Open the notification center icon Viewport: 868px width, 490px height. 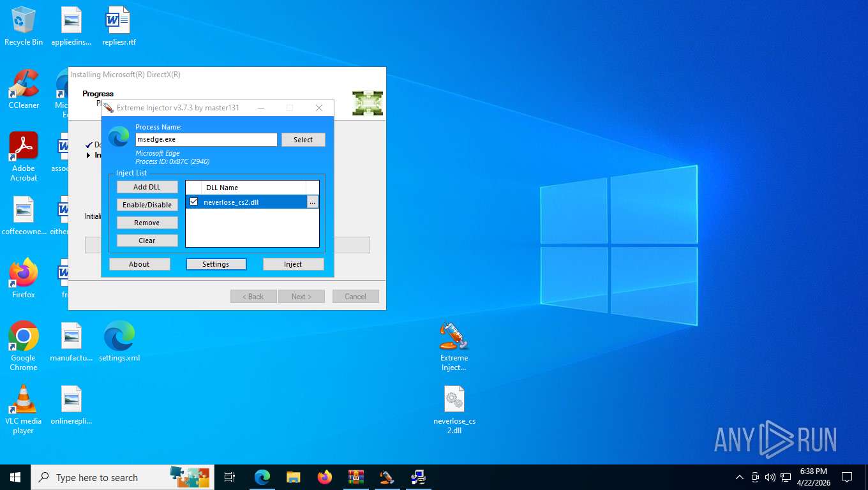[x=847, y=477]
